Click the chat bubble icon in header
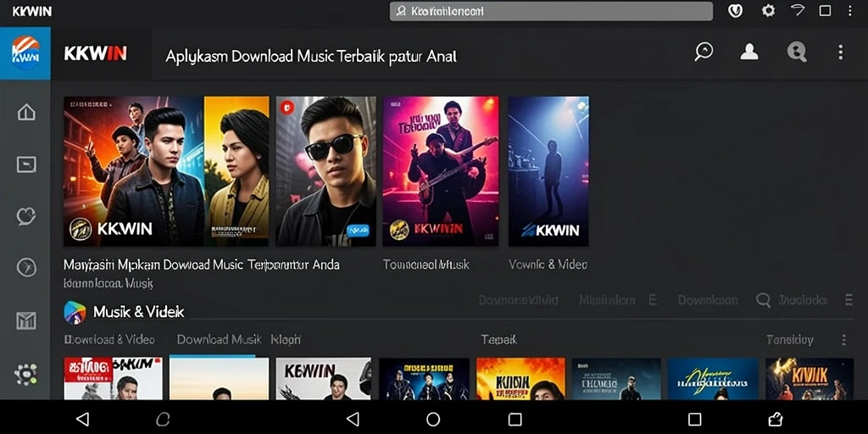Viewport: 868px width, 434px height. click(704, 52)
